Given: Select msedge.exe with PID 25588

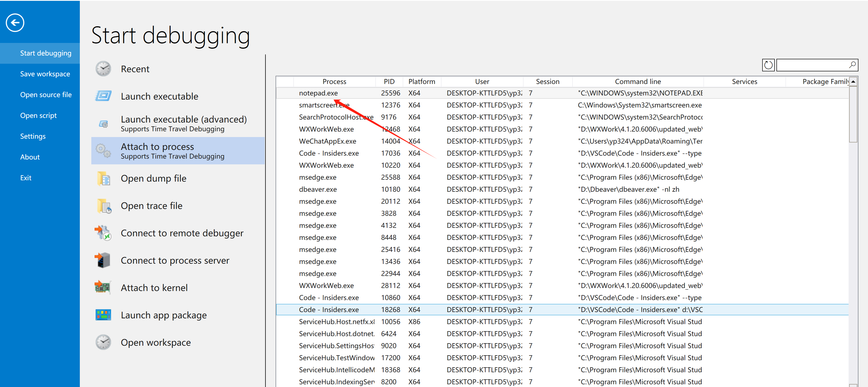Looking at the screenshot, I should click(562, 177).
